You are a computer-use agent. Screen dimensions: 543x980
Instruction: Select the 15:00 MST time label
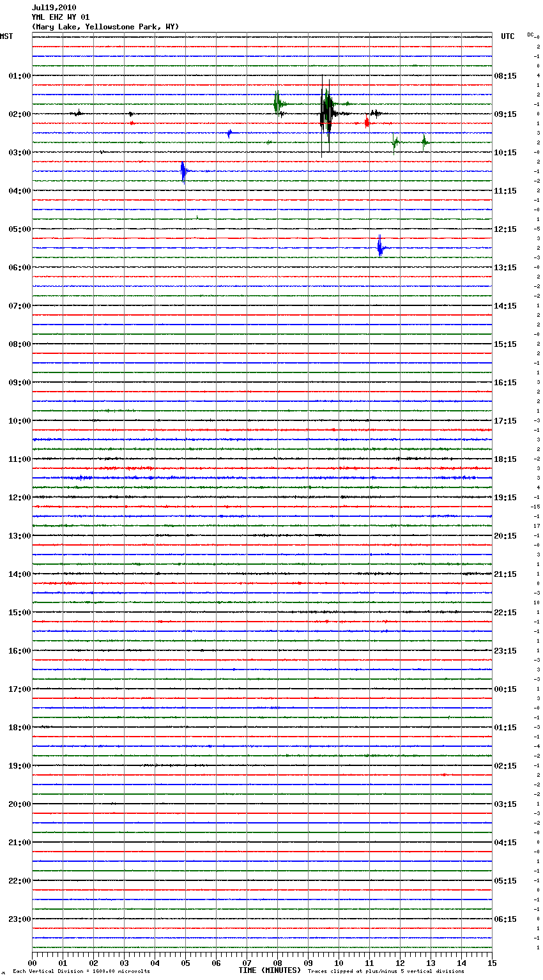coord(20,612)
